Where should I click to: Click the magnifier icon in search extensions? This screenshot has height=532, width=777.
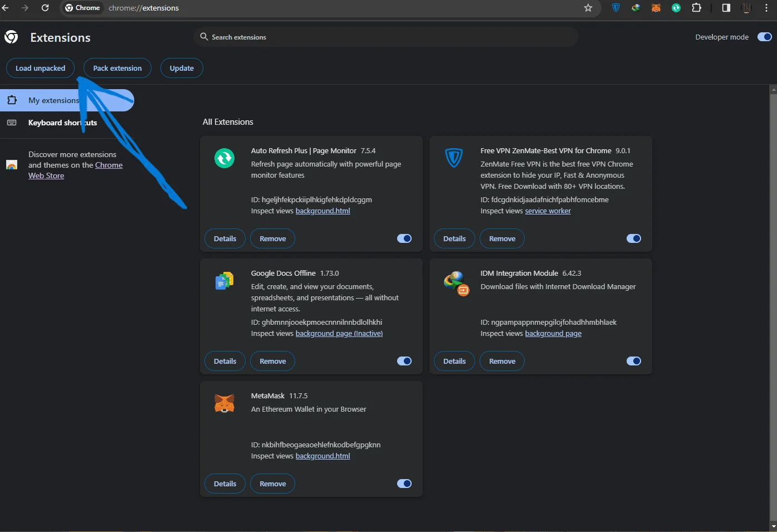(x=204, y=37)
